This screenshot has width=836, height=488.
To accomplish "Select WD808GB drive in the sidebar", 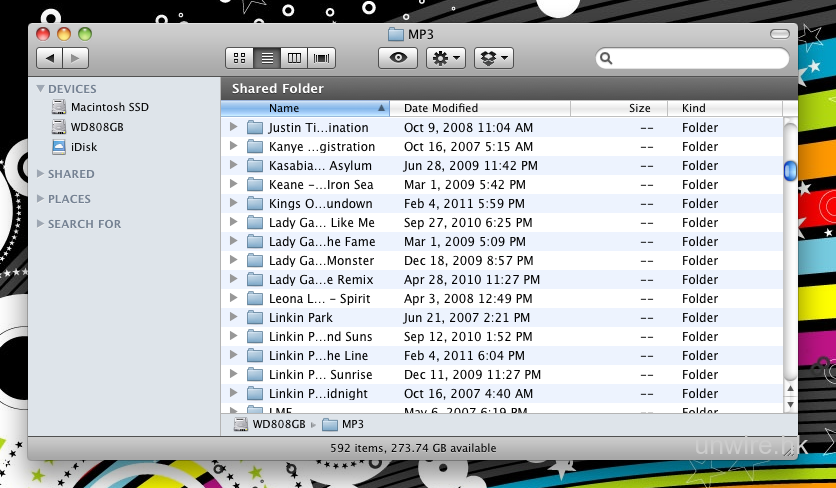I will [97, 127].
